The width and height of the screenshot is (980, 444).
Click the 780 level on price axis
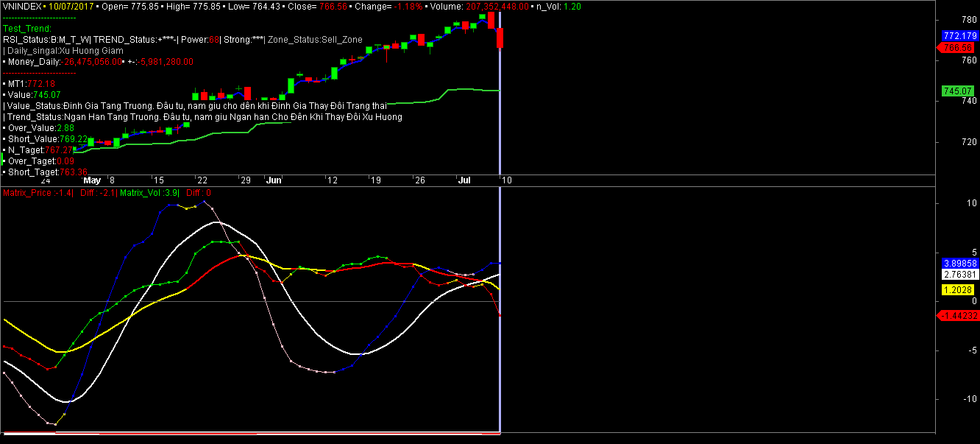click(950, 19)
